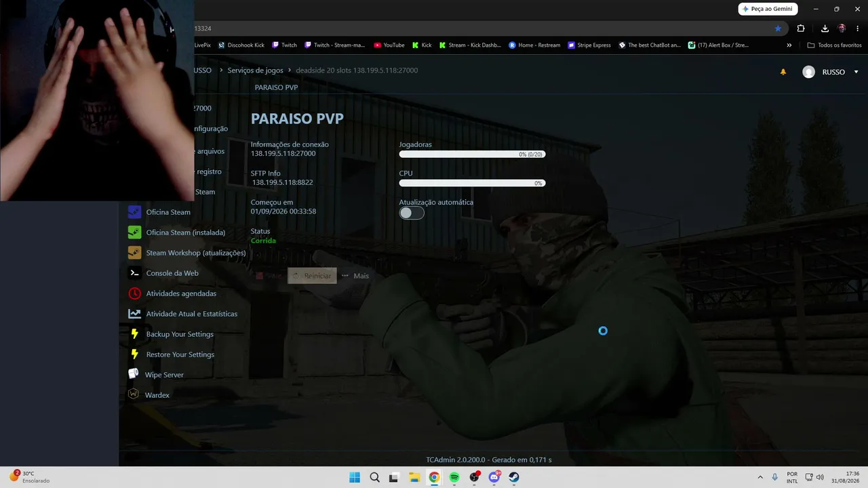868x488 pixels.
Task: Open the Home - Restream bookmark
Action: 534,45
